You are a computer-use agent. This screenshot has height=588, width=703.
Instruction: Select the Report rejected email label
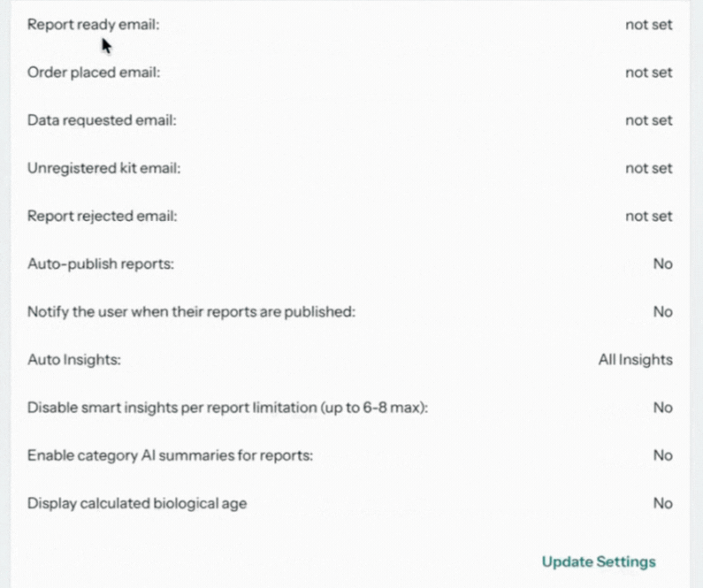tap(103, 216)
